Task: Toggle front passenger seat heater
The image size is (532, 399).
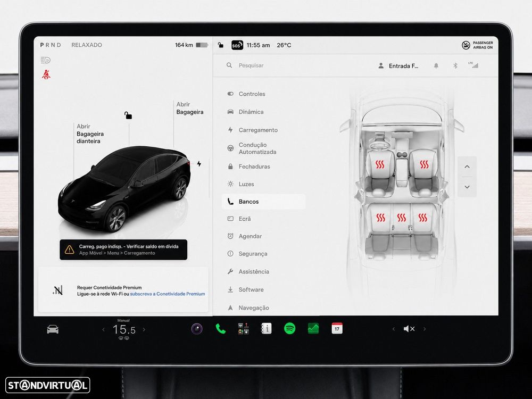Action: point(424,165)
